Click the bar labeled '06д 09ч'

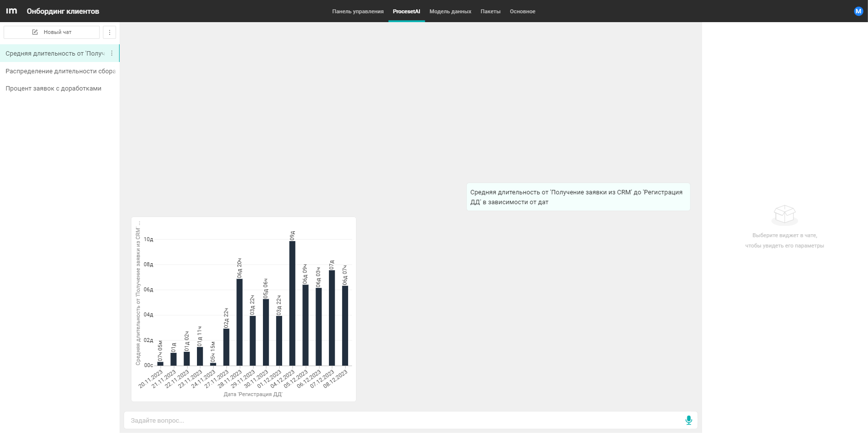coord(305,325)
